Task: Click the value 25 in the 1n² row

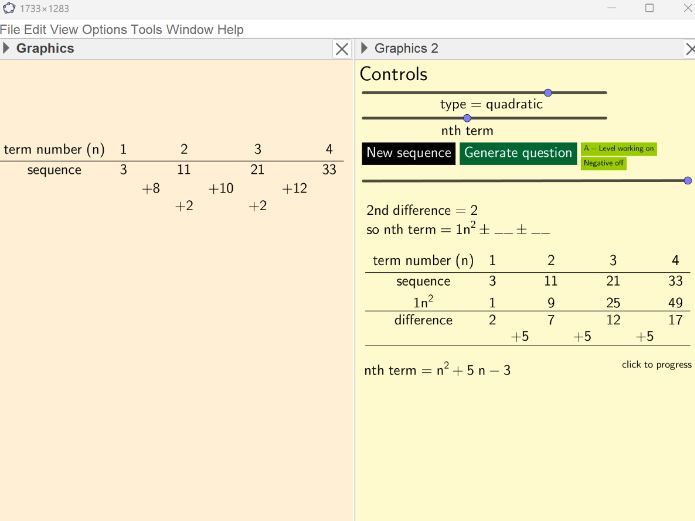Action: click(613, 303)
